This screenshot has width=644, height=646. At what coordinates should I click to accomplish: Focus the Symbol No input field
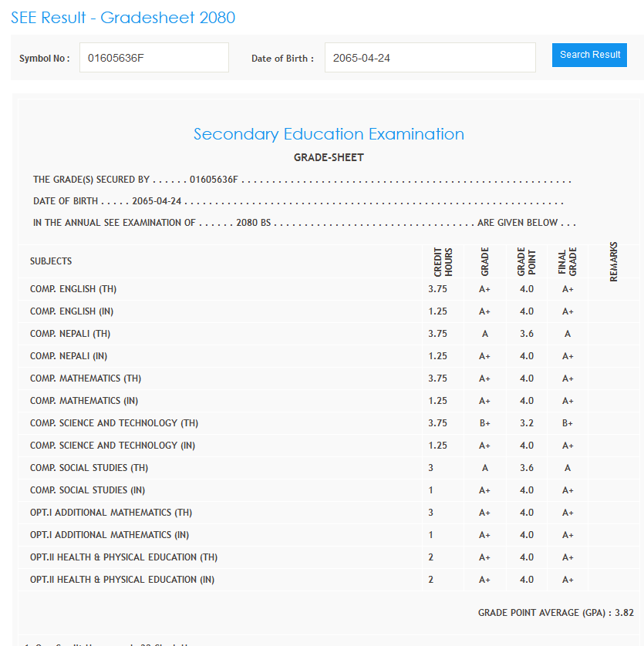coord(153,58)
